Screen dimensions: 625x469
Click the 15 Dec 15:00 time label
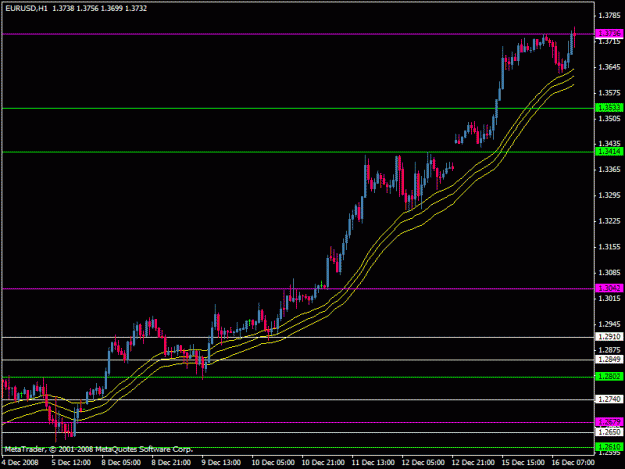tap(523, 462)
